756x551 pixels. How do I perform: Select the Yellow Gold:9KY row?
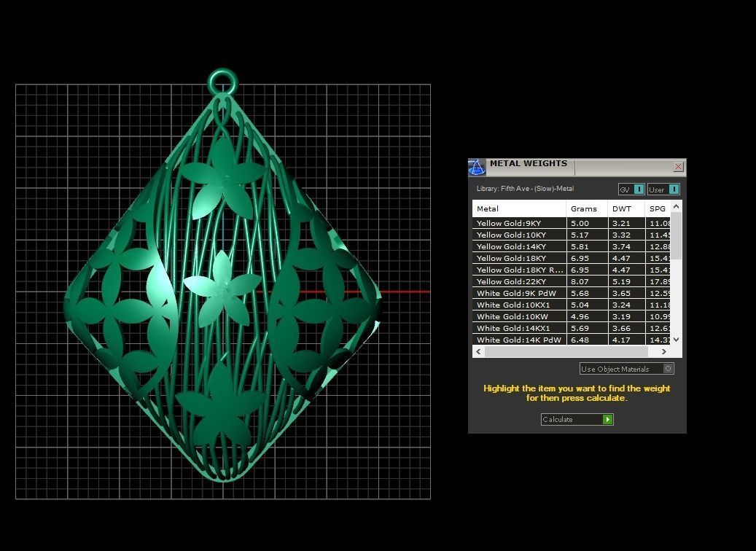coord(572,223)
